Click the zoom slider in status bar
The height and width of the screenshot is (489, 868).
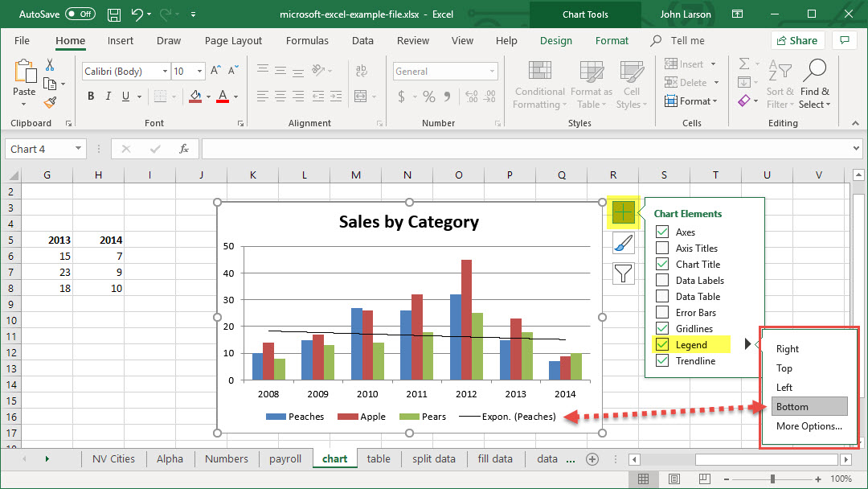click(772, 479)
